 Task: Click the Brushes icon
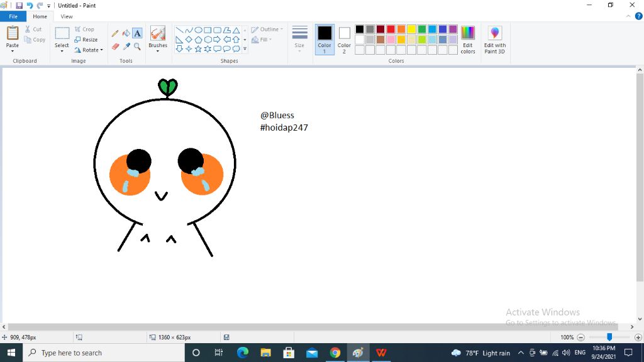pyautogui.click(x=158, y=33)
